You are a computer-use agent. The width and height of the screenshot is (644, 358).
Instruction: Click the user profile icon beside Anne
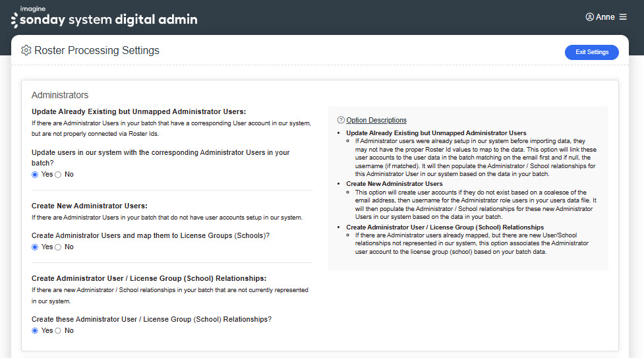tap(589, 17)
